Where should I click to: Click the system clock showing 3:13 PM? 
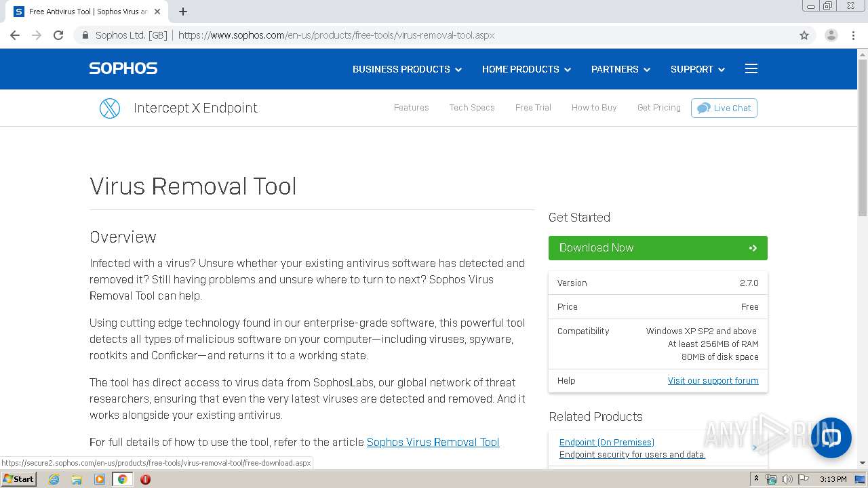(833, 479)
